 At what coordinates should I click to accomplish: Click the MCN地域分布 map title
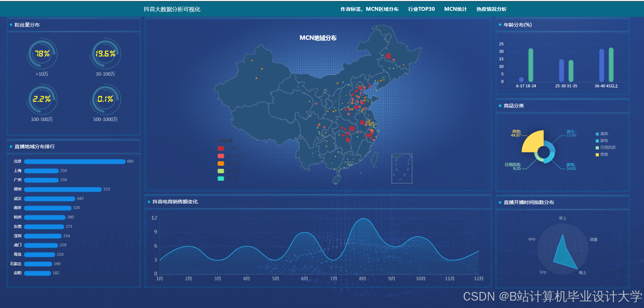[x=318, y=38]
